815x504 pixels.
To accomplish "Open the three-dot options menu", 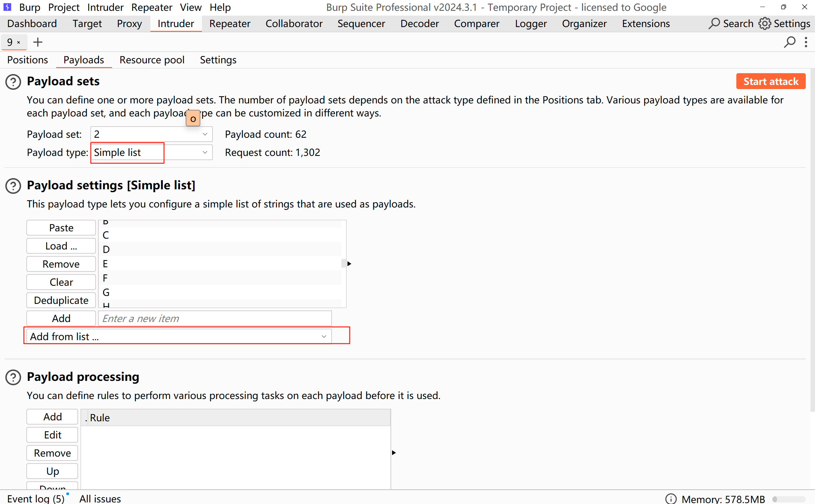I will pos(806,42).
